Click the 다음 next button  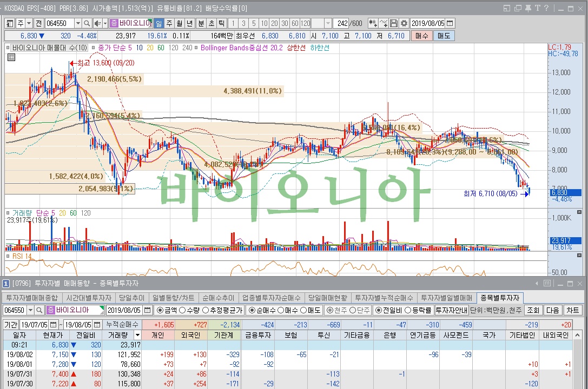pos(552,310)
